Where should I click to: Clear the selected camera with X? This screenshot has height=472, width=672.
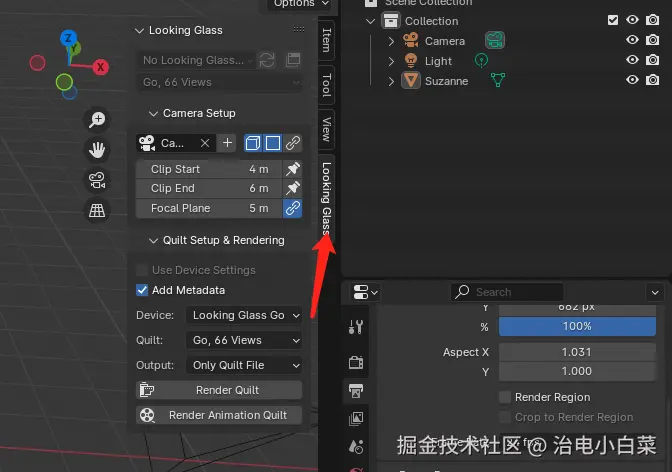[205, 143]
